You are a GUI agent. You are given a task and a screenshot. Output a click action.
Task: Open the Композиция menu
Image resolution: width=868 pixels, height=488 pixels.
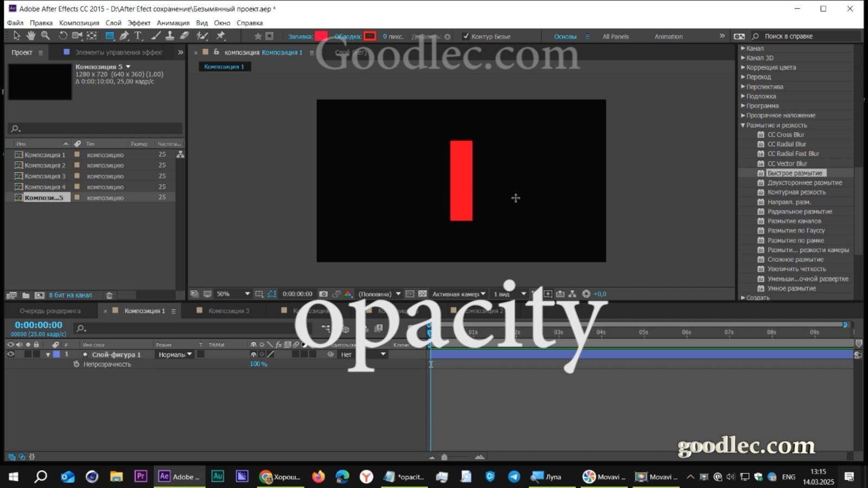[79, 23]
